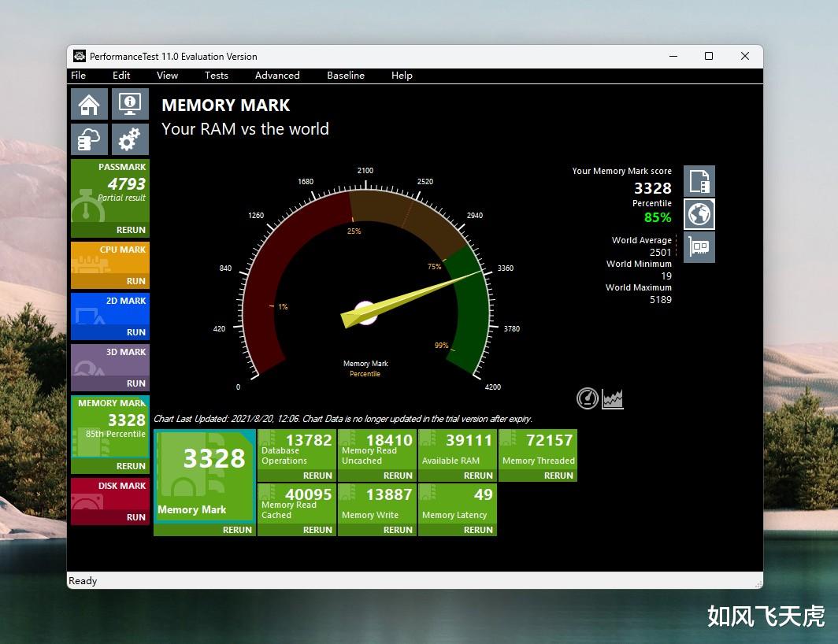The width and height of the screenshot is (838, 644).
Task: Select the PassMark 4793 score tile
Action: (110, 191)
